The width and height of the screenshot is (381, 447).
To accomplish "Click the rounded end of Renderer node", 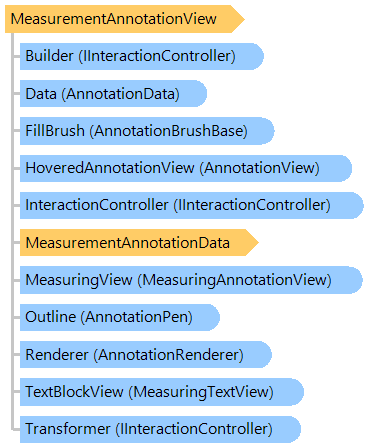I will click(264, 355).
